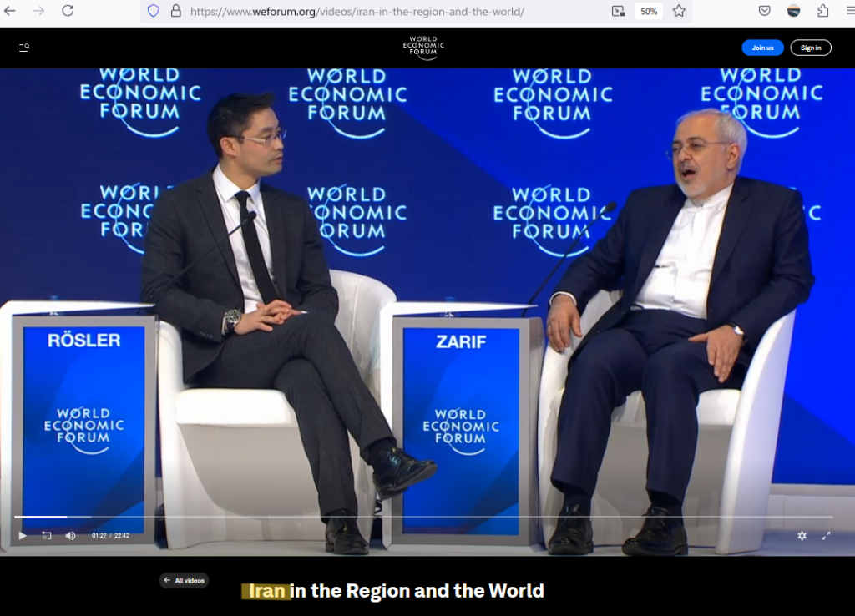Click the Sign in button
Viewport: 855px width, 616px height.
click(x=810, y=48)
